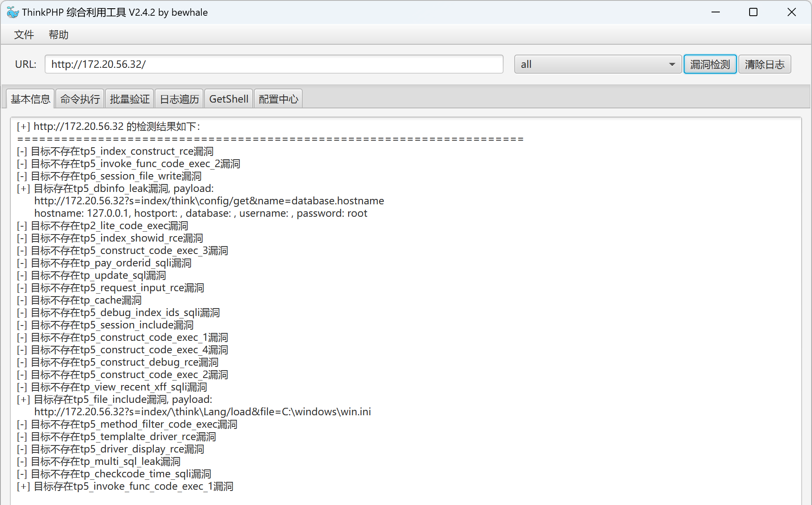Switch to the 基本信息 tab

(30, 99)
